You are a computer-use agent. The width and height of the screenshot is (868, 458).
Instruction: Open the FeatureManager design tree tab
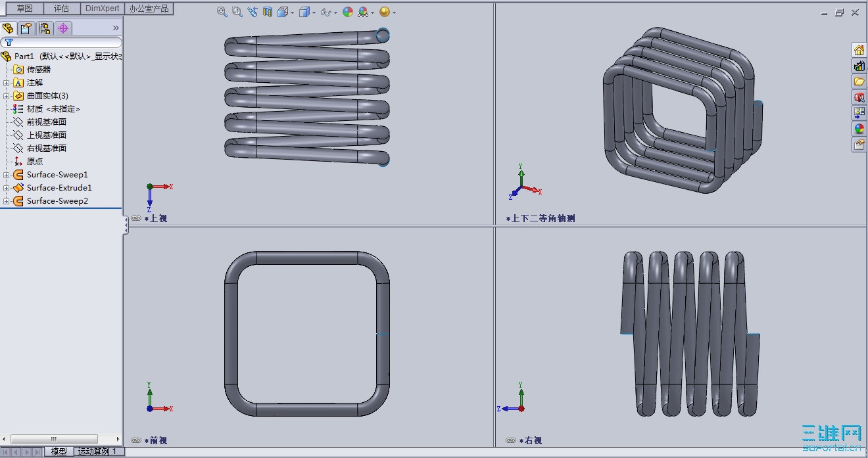(9, 28)
